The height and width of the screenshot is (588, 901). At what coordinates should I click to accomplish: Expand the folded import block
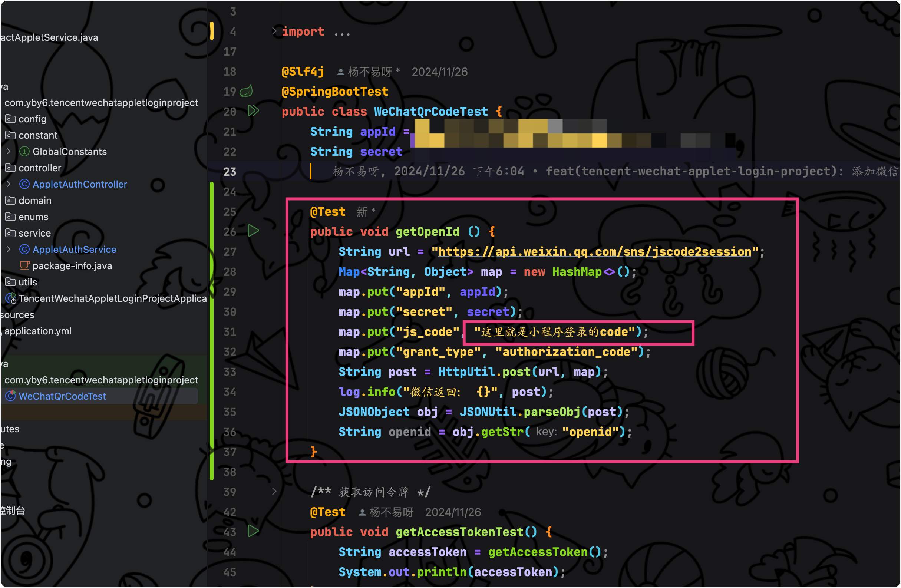point(274,31)
